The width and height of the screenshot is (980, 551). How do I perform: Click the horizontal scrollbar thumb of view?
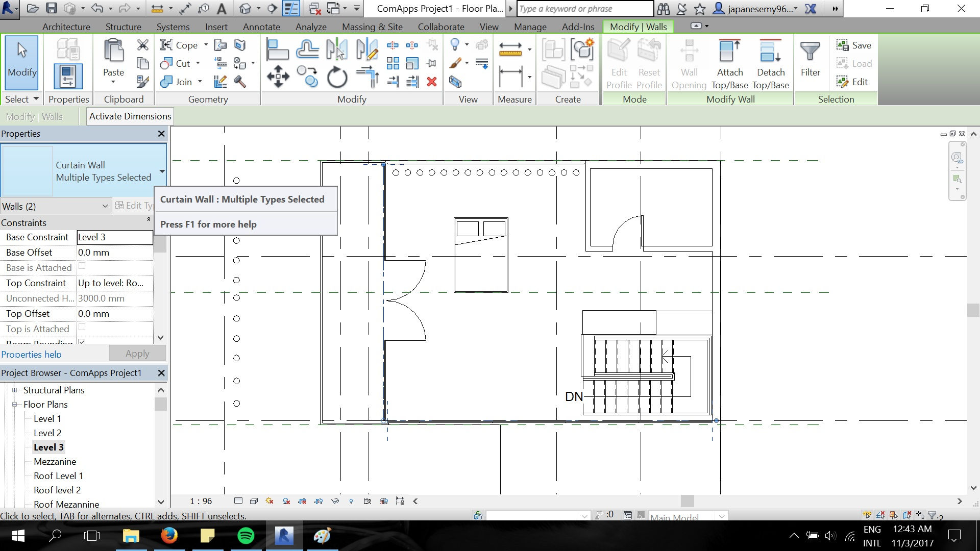[x=688, y=501]
